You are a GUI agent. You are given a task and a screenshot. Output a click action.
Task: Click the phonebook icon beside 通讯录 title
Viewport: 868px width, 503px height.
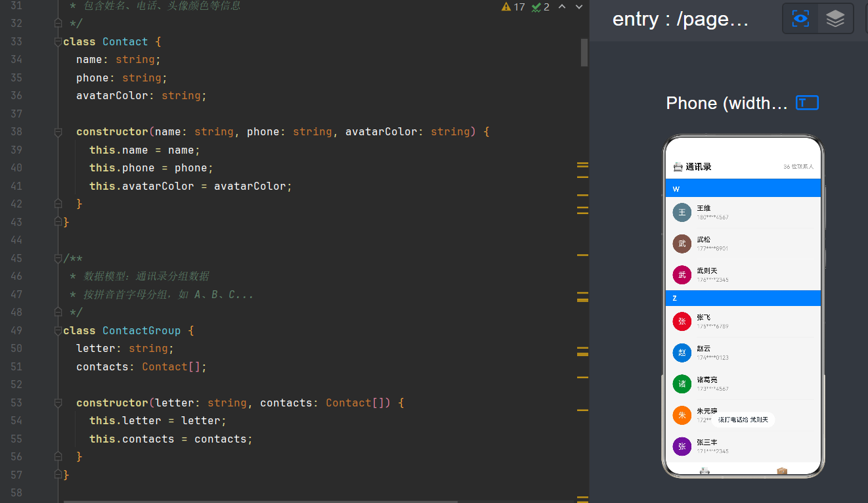[x=678, y=167]
